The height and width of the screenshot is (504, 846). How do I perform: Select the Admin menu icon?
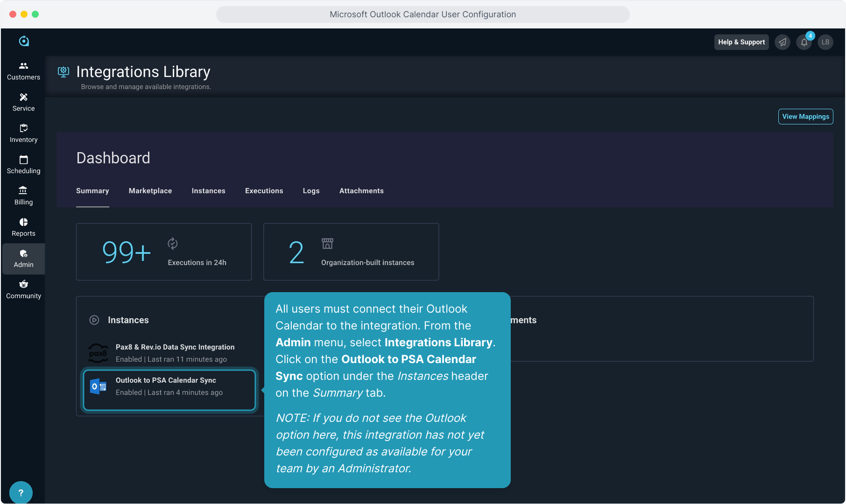pyautogui.click(x=23, y=254)
